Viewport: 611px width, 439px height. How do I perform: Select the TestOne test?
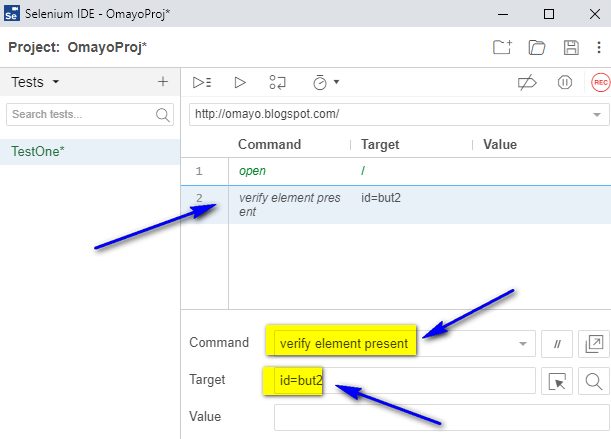pyautogui.click(x=90, y=152)
